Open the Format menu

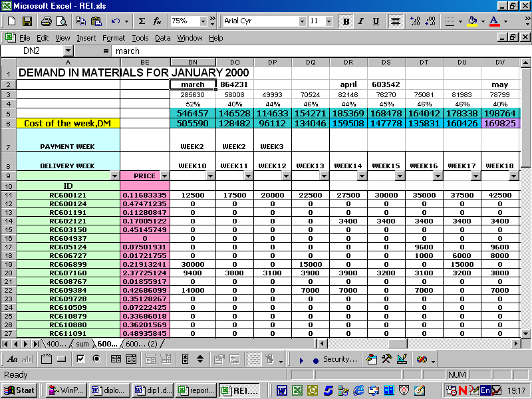tap(114, 38)
